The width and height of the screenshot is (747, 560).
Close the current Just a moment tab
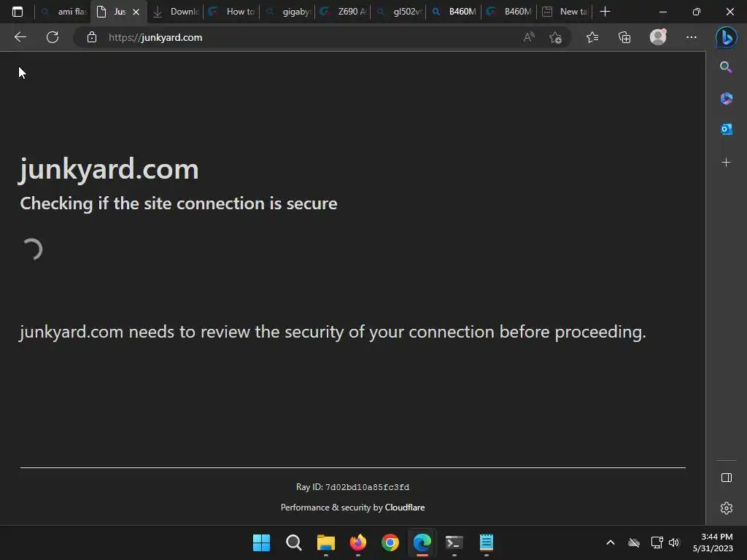tap(136, 12)
